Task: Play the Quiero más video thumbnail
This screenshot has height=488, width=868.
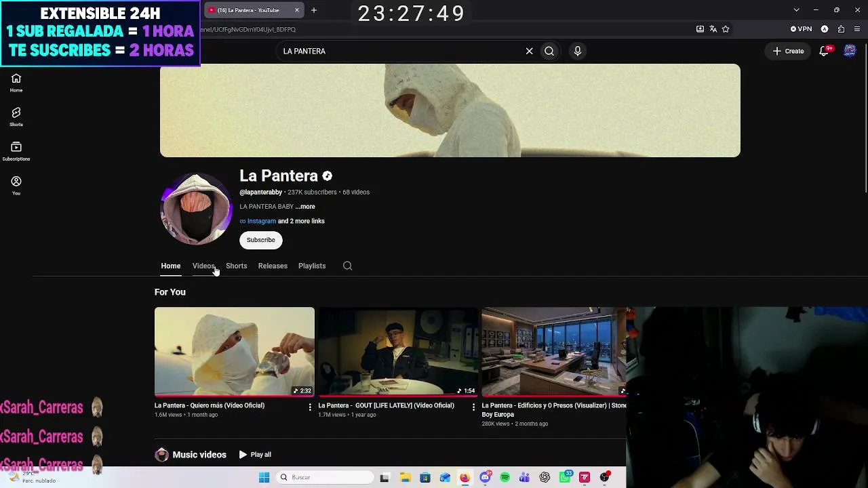Action: 235,352
